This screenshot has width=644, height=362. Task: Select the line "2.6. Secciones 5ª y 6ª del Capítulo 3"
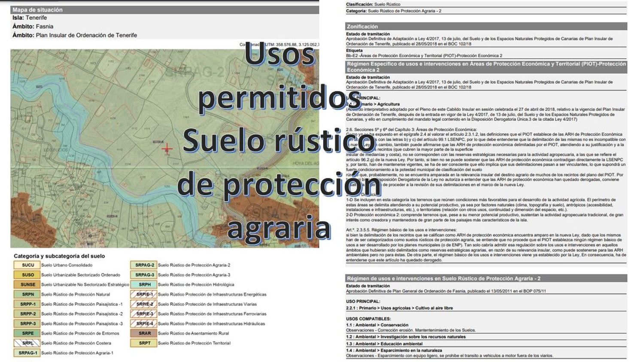pos(411,130)
